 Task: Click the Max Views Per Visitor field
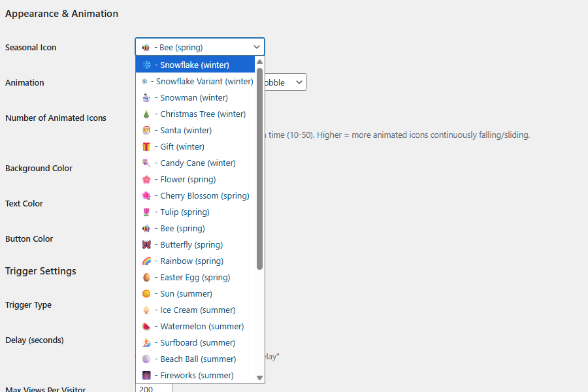tap(154, 388)
